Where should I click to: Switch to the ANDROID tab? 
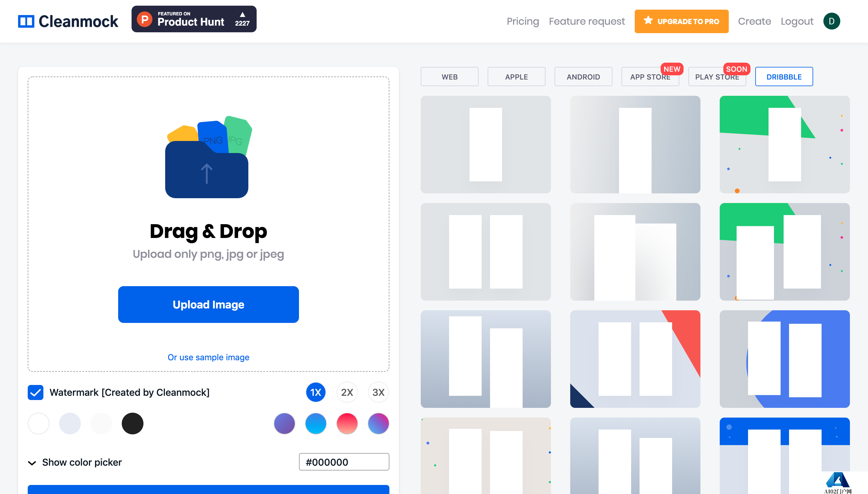(583, 77)
